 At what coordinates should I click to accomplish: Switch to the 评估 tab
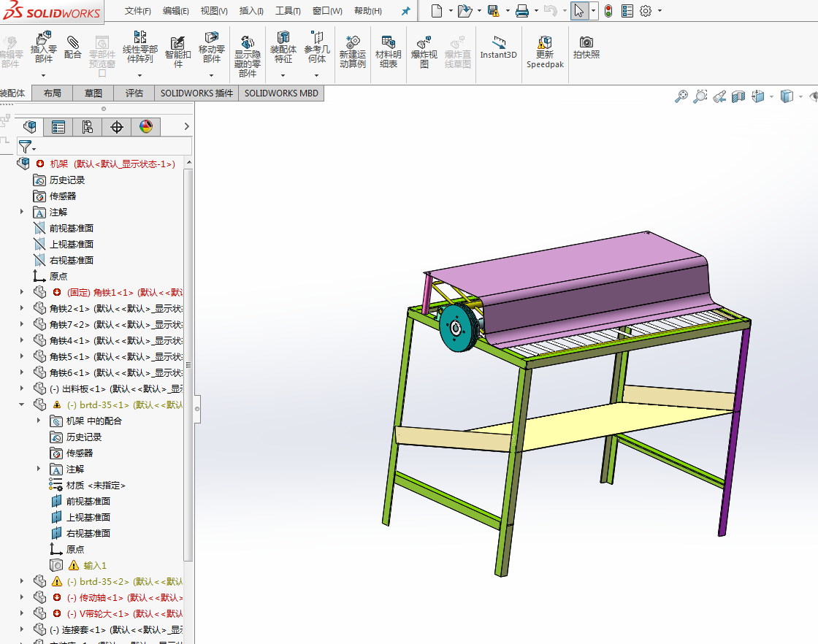(134, 93)
